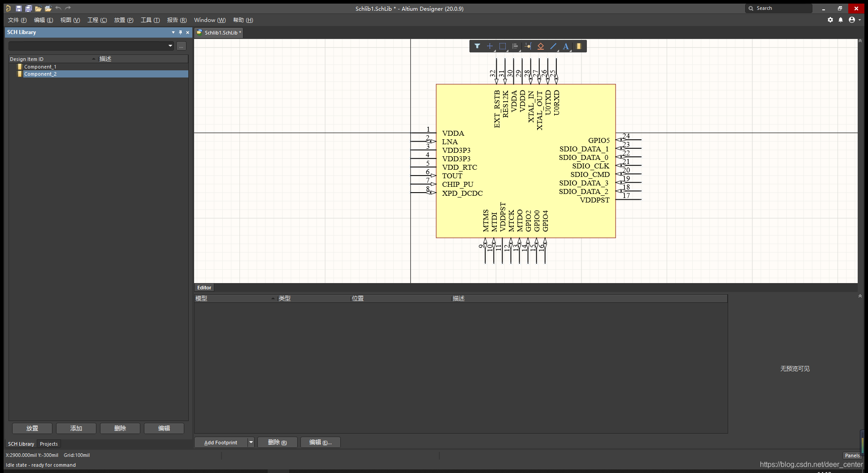Open the Panels button at bottom right
This screenshot has height=473, width=868.
click(x=852, y=456)
